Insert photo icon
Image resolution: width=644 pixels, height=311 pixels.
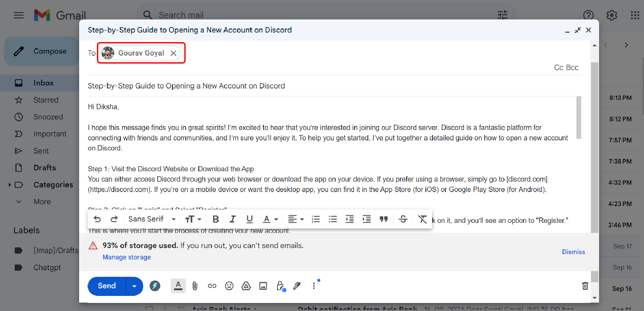point(263,286)
